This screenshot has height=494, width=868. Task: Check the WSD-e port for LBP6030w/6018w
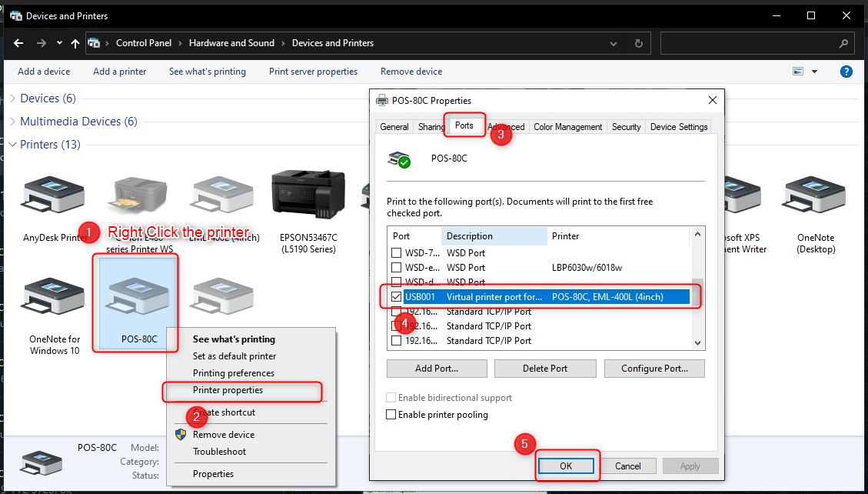click(396, 267)
